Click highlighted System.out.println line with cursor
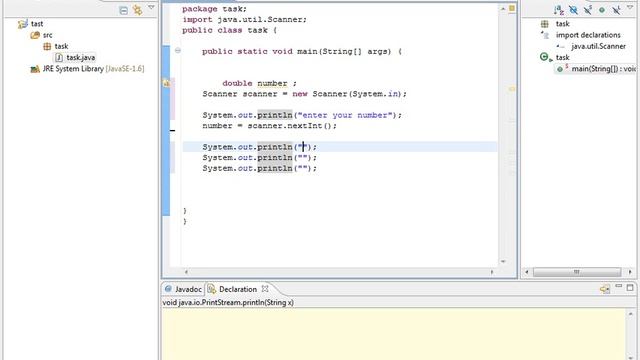Viewport: 640px width, 360px height. tap(259, 147)
